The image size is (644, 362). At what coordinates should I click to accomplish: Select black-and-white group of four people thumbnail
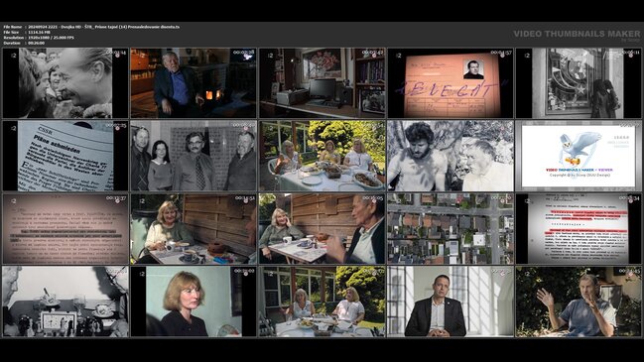(x=193, y=156)
